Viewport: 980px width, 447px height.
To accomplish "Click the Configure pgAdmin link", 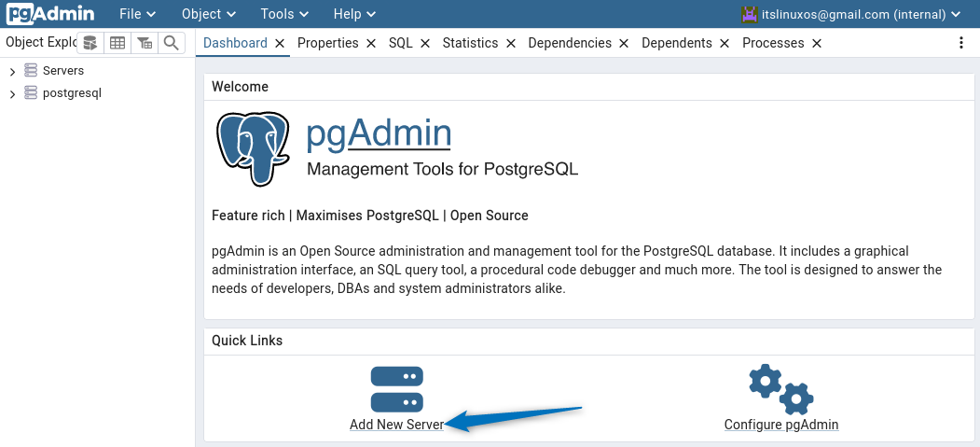I will [780, 425].
